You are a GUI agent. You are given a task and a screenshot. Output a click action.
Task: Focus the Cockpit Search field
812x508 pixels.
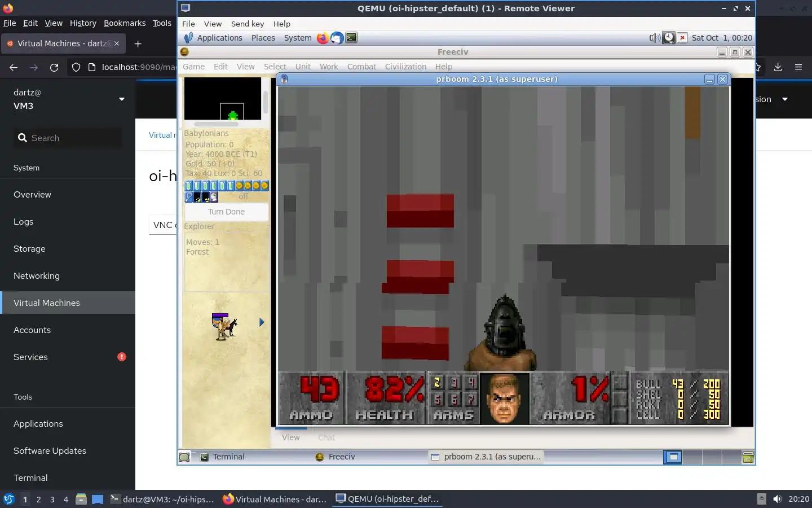[x=68, y=138]
